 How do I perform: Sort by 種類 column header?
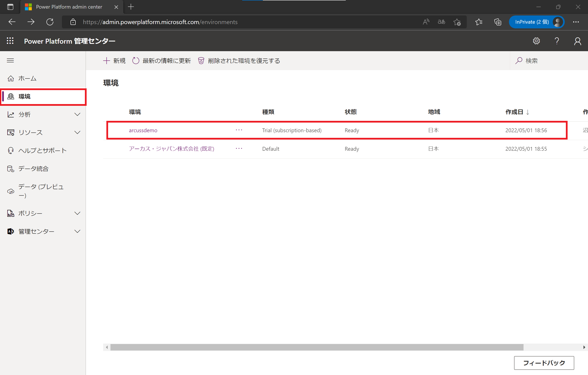(x=268, y=112)
